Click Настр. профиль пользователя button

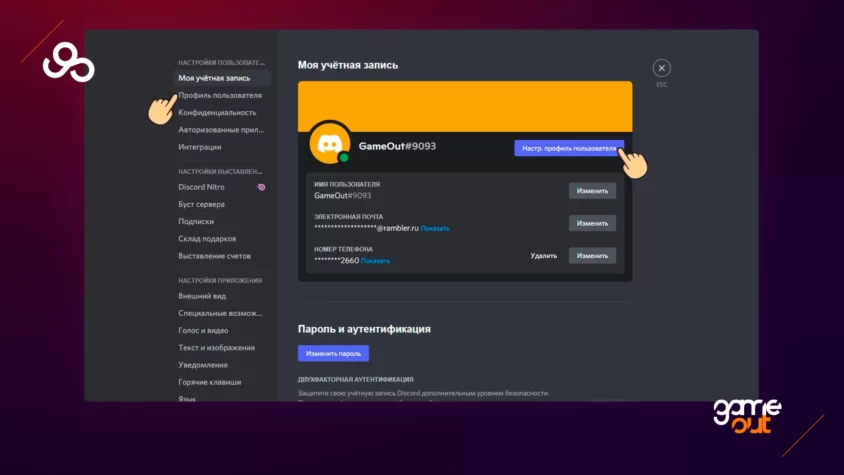coord(569,148)
